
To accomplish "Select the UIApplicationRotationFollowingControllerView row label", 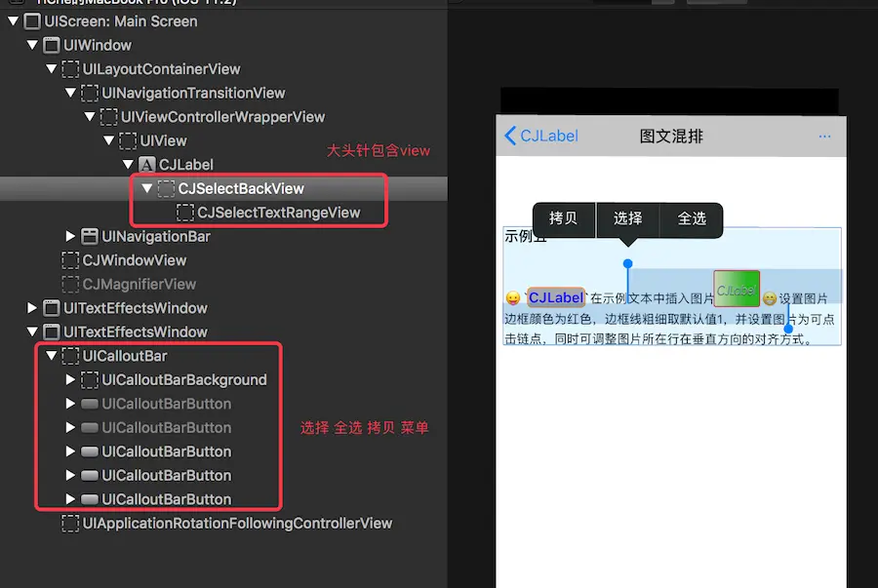I will tap(237, 524).
